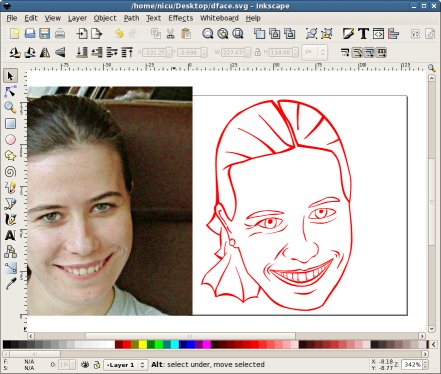Screen dimensions: 441x374
Task: Open the units px dropdown
Action: click(x=314, y=52)
